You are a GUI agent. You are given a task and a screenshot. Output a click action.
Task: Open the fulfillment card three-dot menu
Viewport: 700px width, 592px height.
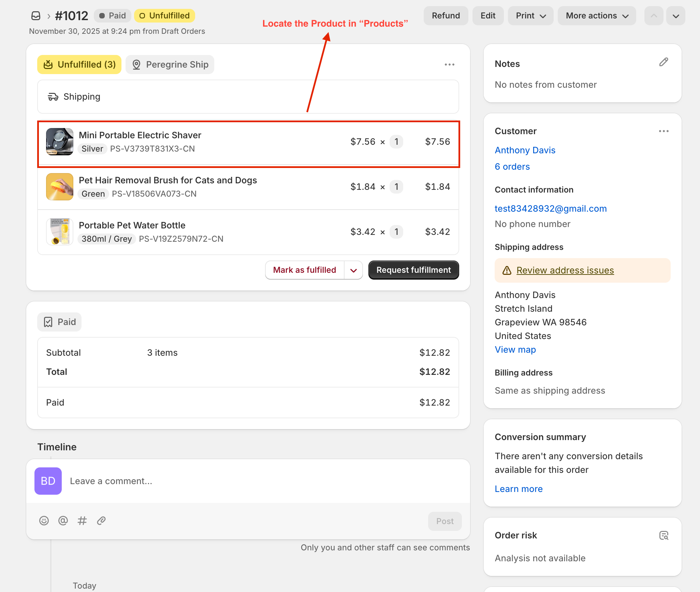click(x=449, y=65)
